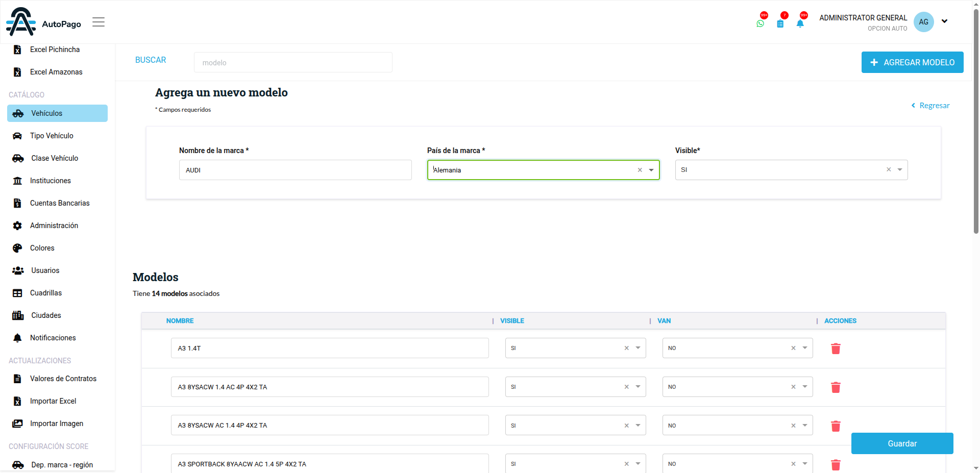This screenshot has width=980, height=473.
Task: Click the Regresar link
Action: pyautogui.click(x=930, y=106)
